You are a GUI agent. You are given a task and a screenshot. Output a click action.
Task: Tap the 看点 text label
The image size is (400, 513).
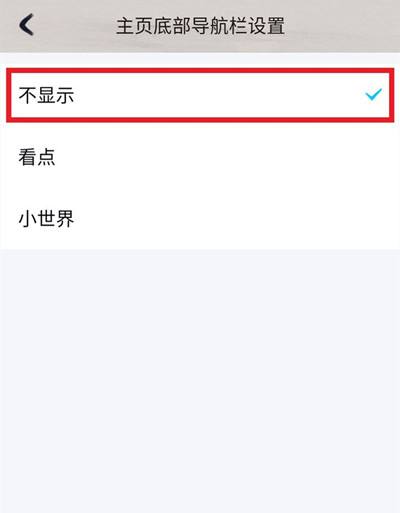[37, 157]
